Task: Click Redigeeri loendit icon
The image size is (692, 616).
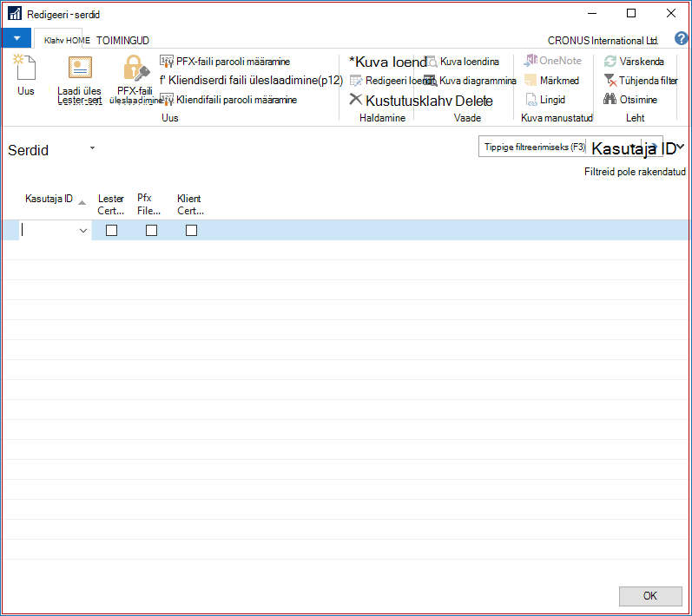Action: (356, 81)
